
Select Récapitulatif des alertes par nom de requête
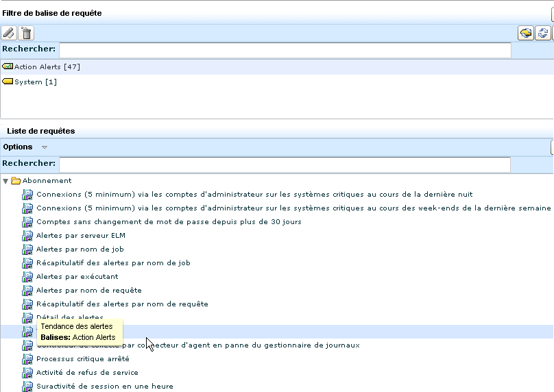(122, 304)
